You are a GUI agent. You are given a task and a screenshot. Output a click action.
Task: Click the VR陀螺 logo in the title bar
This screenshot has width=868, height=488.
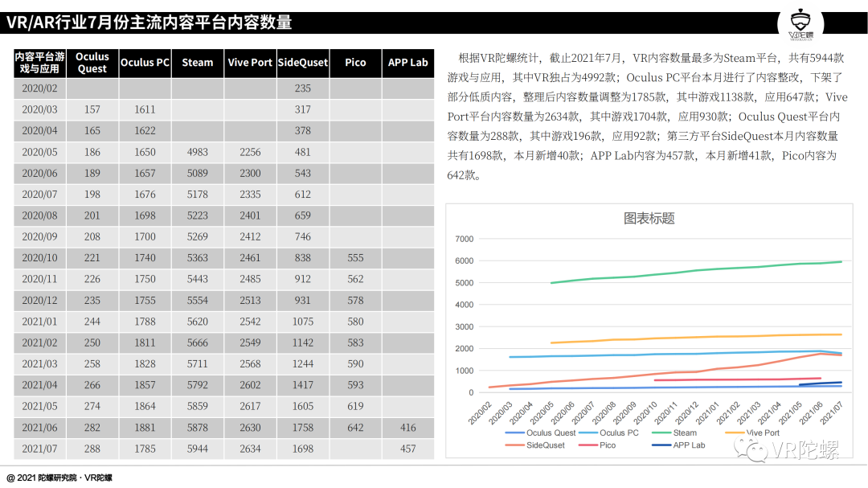[800, 25]
